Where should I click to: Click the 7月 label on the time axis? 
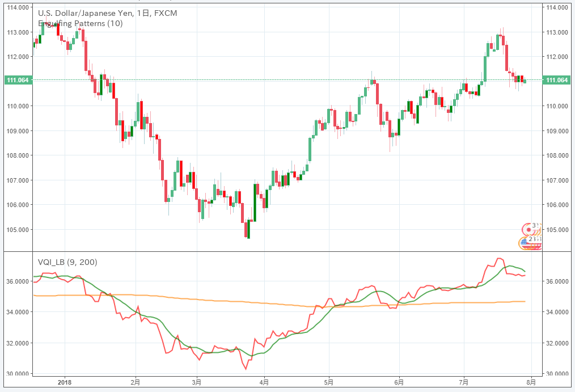pyautogui.click(x=464, y=383)
